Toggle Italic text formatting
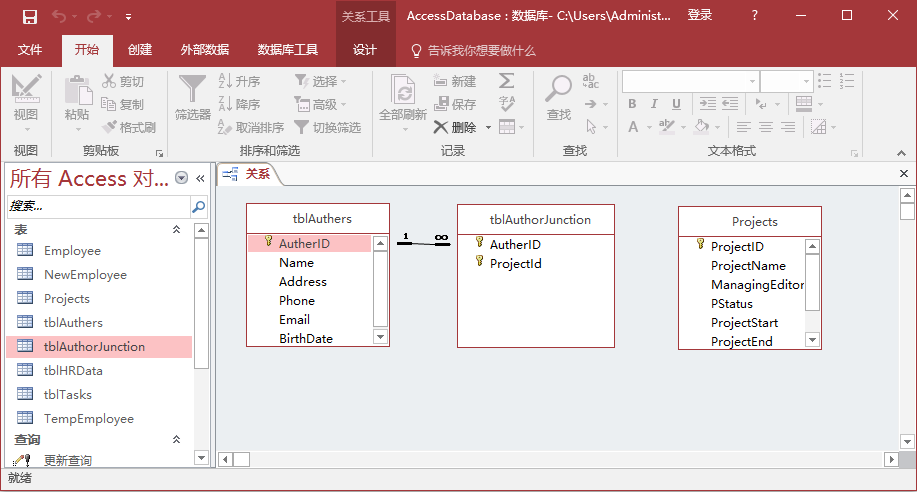This screenshot has height=492, width=917. (x=655, y=104)
